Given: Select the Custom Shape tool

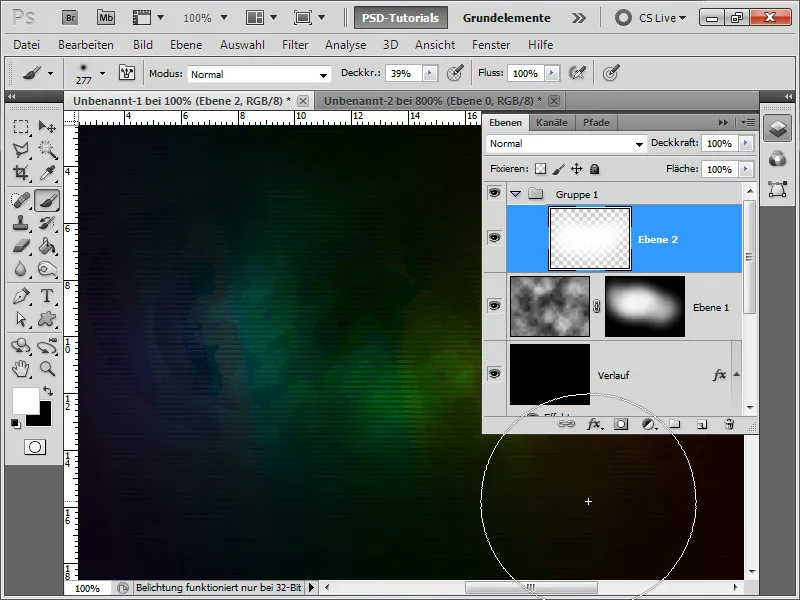Looking at the screenshot, I should point(47,319).
